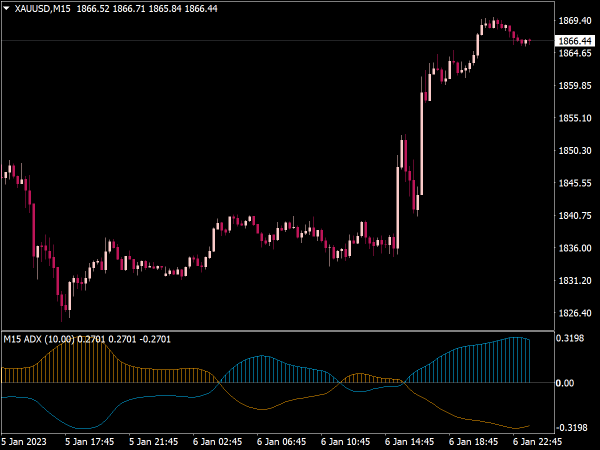600x450 pixels.
Task: Select the 5 Jan 21:45 time label
Action: coord(153,442)
